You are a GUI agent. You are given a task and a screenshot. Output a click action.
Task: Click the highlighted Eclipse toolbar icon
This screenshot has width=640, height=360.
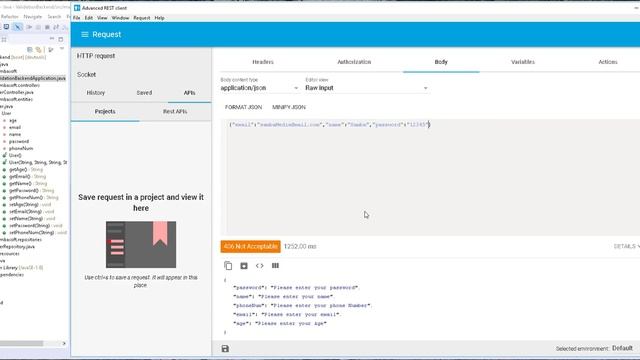(17, 27)
